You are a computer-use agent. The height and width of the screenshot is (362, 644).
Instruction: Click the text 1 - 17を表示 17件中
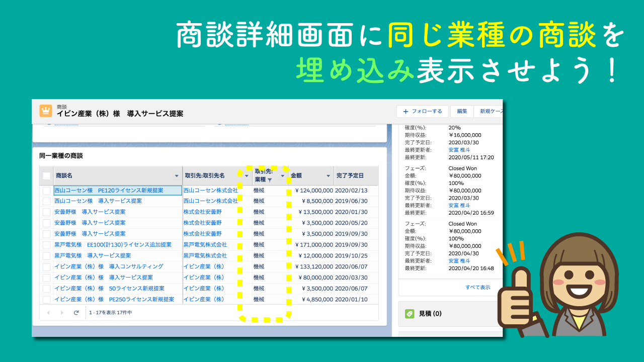111,313
